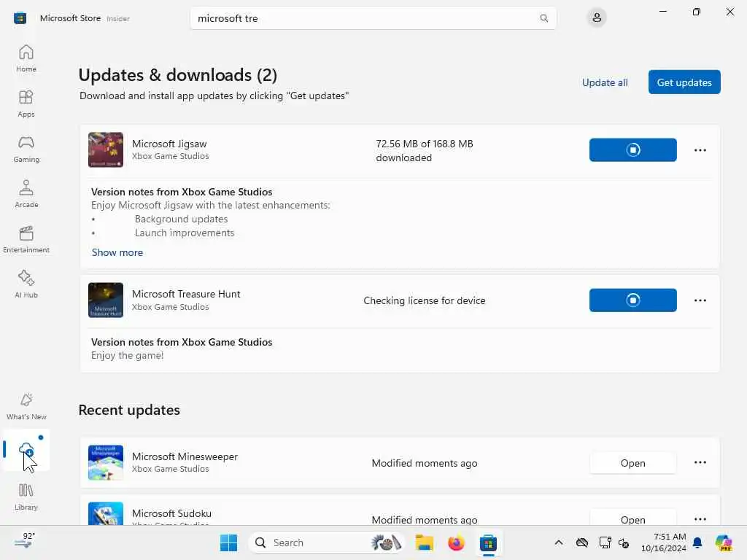
Task: Click 'Xbox Game Studios' under Microsoft Treasure Hunt
Action: 171,307
